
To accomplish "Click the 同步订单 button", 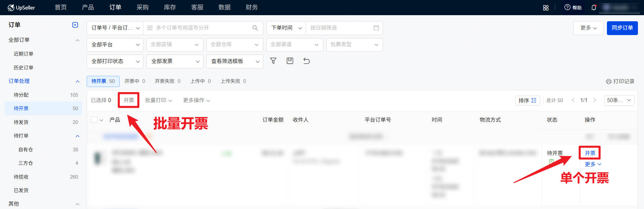I will pyautogui.click(x=622, y=28).
